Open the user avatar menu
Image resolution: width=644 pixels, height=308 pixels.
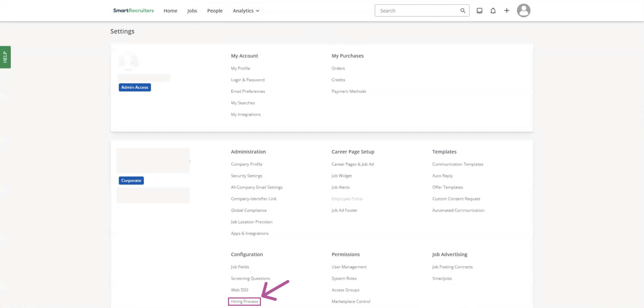pos(523,11)
